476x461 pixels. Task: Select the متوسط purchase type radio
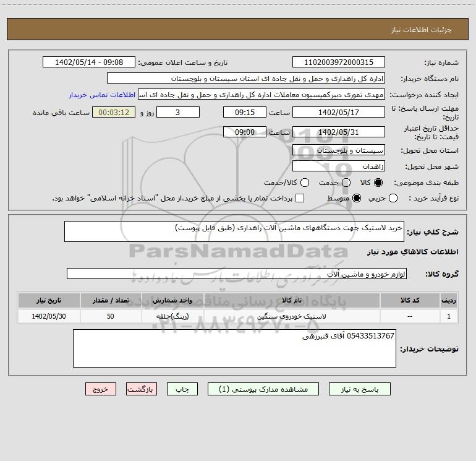(357, 199)
